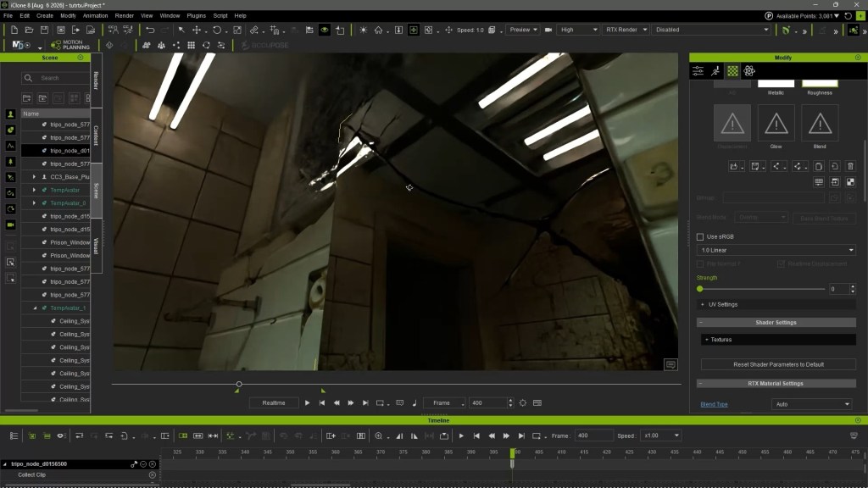Open the timeline Speed x1.00 dropdown

coord(661,435)
